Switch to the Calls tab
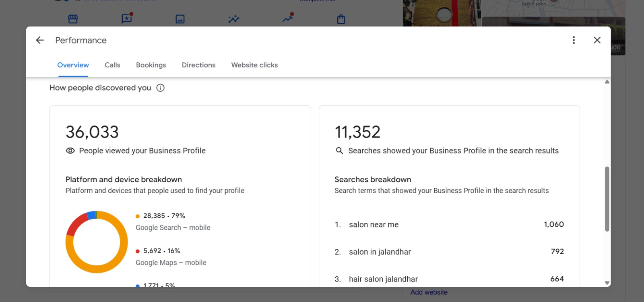The image size is (644, 302). tap(112, 65)
